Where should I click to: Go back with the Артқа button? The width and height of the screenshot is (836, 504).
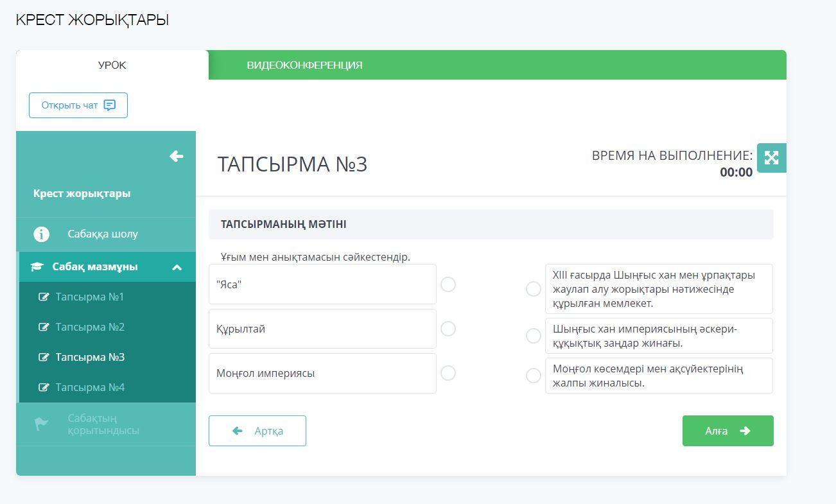(x=257, y=431)
